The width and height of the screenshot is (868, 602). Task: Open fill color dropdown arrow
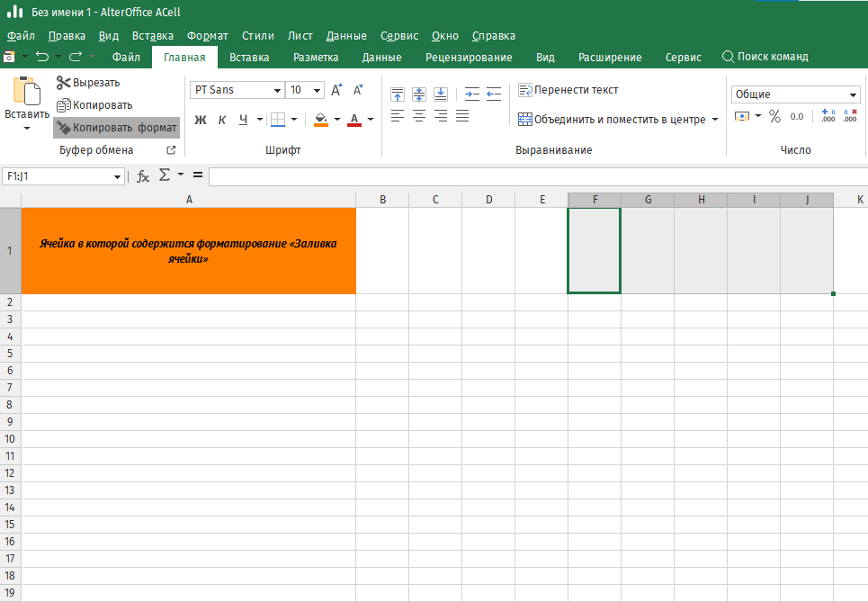pyautogui.click(x=337, y=119)
